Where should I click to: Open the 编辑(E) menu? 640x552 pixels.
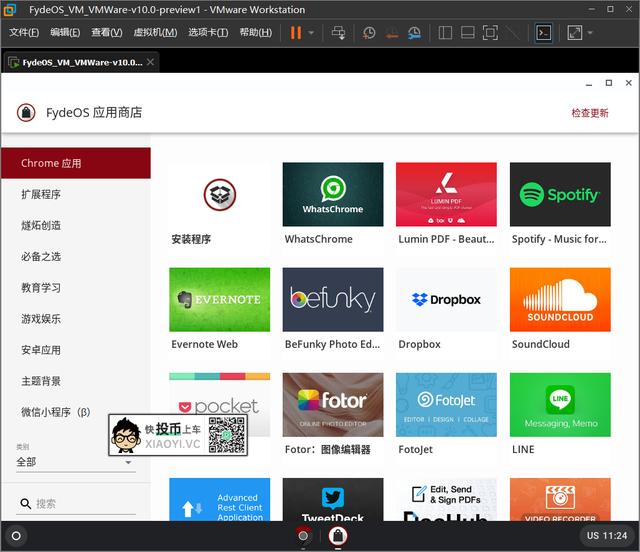pyautogui.click(x=65, y=32)
